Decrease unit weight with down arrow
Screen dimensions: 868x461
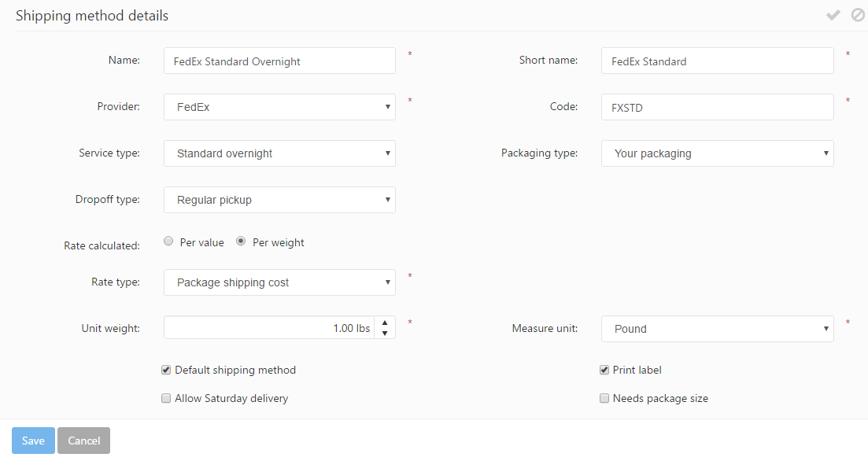tap(384, 333)
